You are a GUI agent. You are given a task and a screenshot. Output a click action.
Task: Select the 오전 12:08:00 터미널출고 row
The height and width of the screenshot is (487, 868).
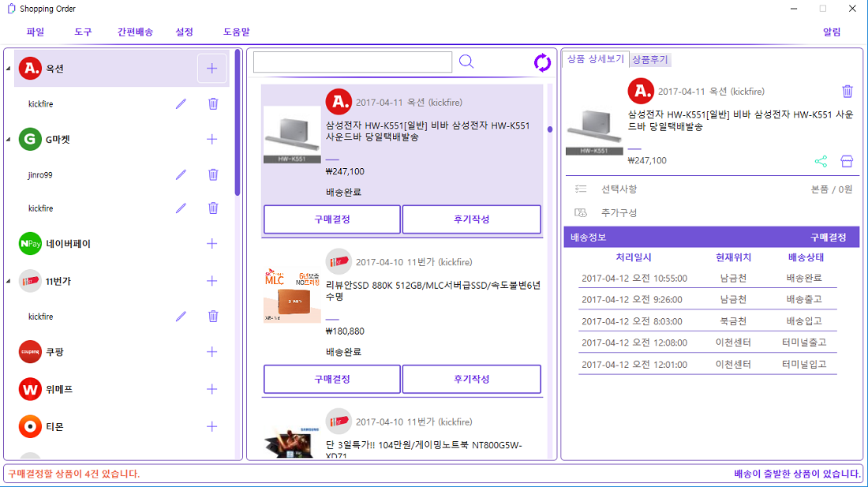(x=708, y=343)
